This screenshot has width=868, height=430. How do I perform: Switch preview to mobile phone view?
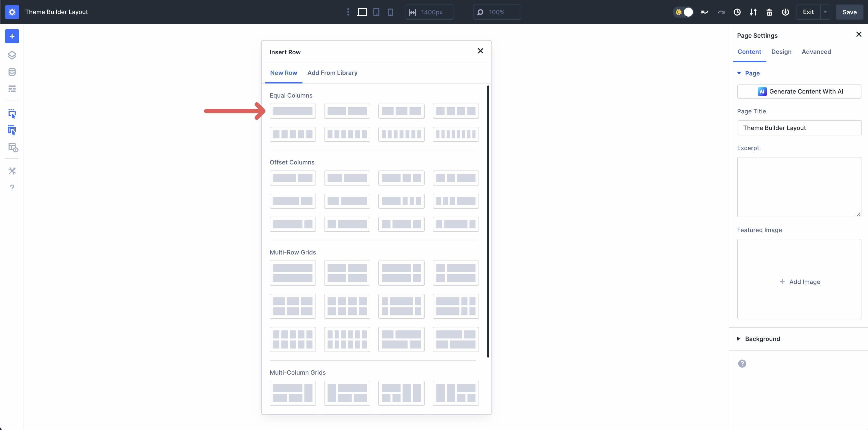pos(390,12)
